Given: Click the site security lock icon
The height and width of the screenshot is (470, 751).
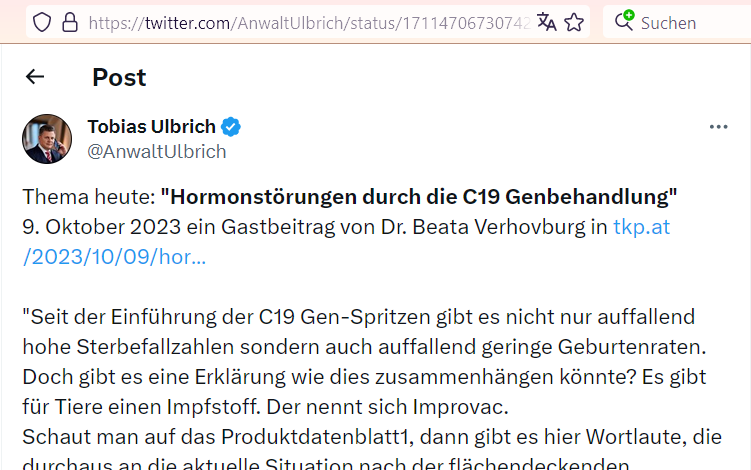Looking at the screenshot, I should coord(69,22).
